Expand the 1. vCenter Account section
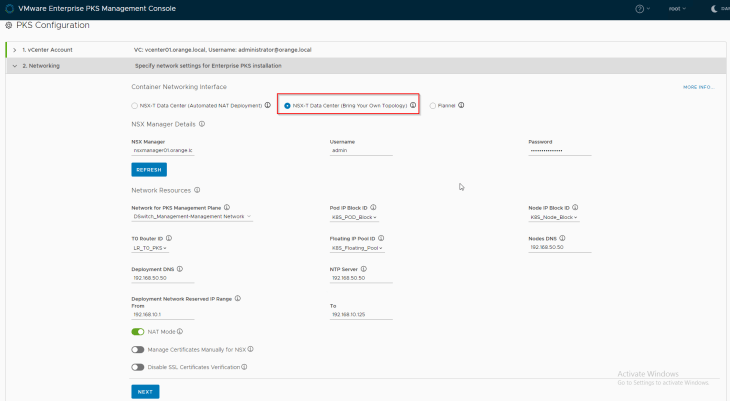Screen dimensions: 730x401 click(x=15, y=49)
